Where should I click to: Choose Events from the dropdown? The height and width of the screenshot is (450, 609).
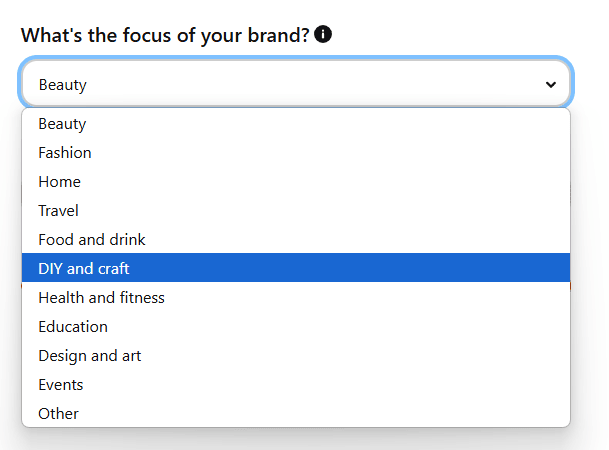pyautogui.click(x=296, y=384)
